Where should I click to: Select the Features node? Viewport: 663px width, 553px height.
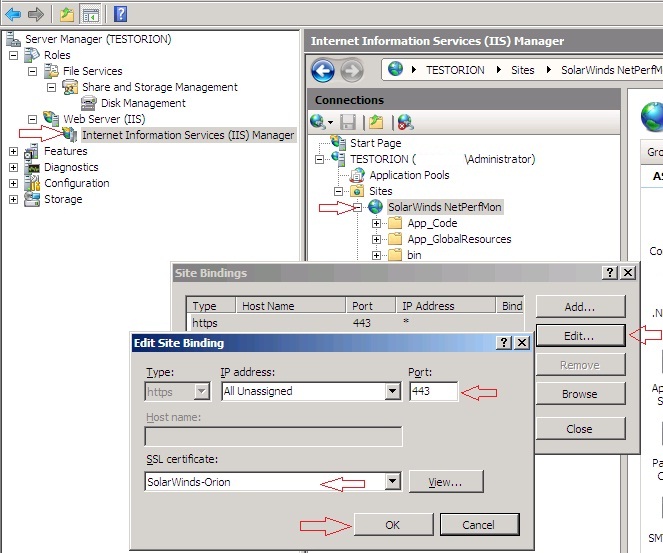pyautogui.click(x=66, y=151)
